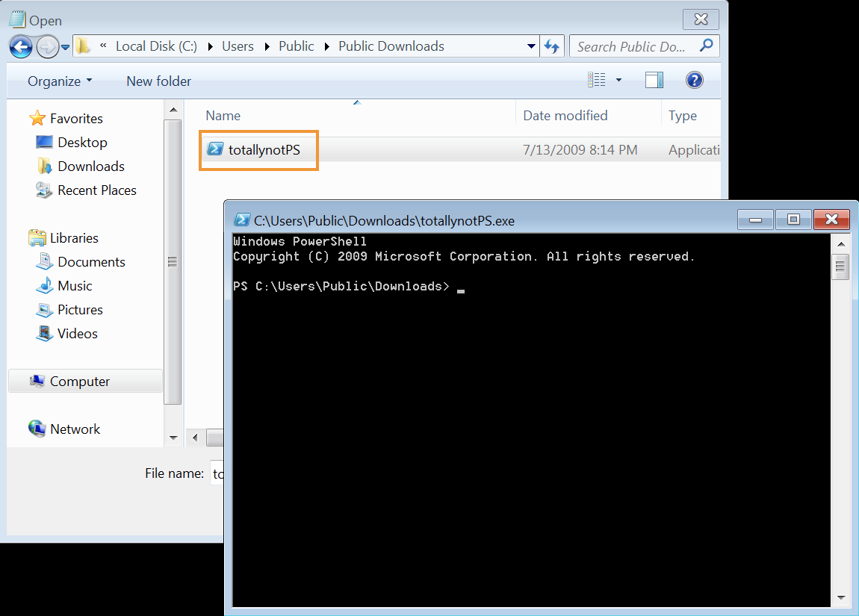Open the view options dropdown arrow
Image resolution: width=859 pixels, height=616 pixels.
(x=619, y=80)
